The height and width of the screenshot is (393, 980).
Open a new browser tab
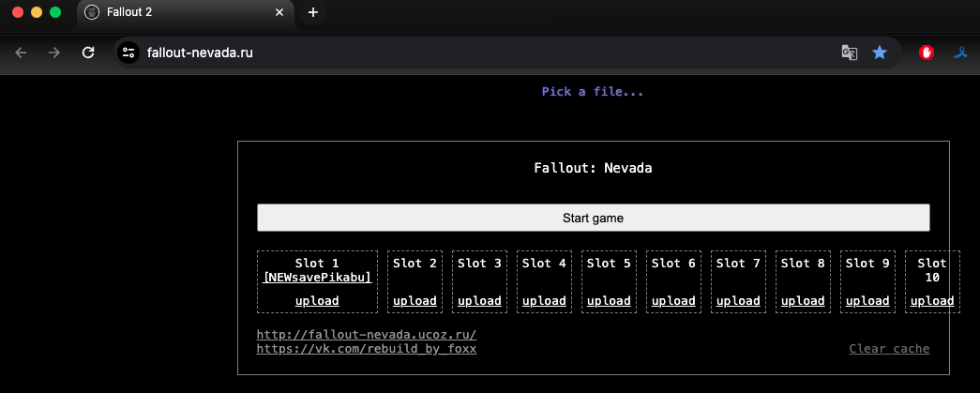(x=313, y=12)
